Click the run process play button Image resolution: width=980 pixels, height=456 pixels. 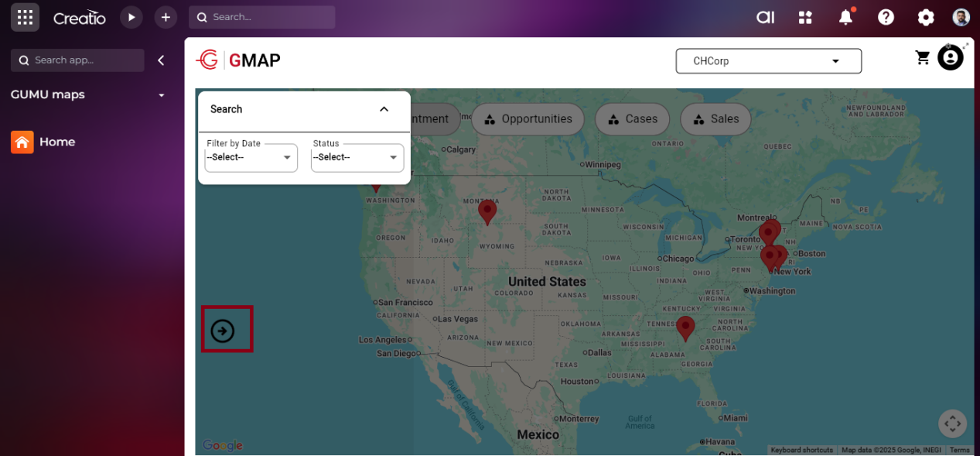click(131, 17)
